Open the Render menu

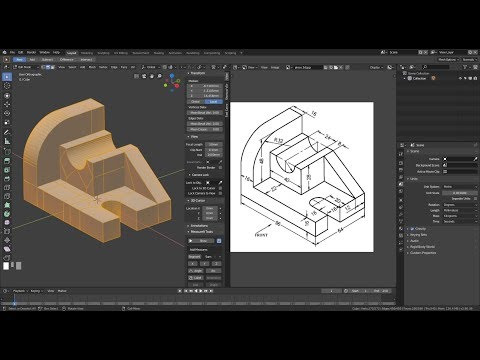coord(31,52)
